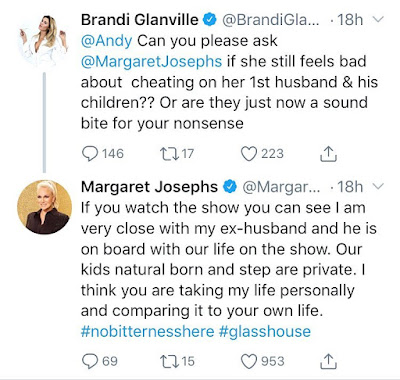Image resolution: width=400 pixels, height=380 pixels.
Task: Click the @Margar... handle
Action: [281, 187]
